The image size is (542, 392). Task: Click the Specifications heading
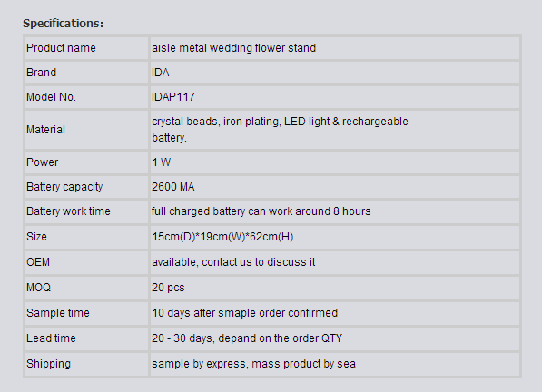[x=64, y=24]
